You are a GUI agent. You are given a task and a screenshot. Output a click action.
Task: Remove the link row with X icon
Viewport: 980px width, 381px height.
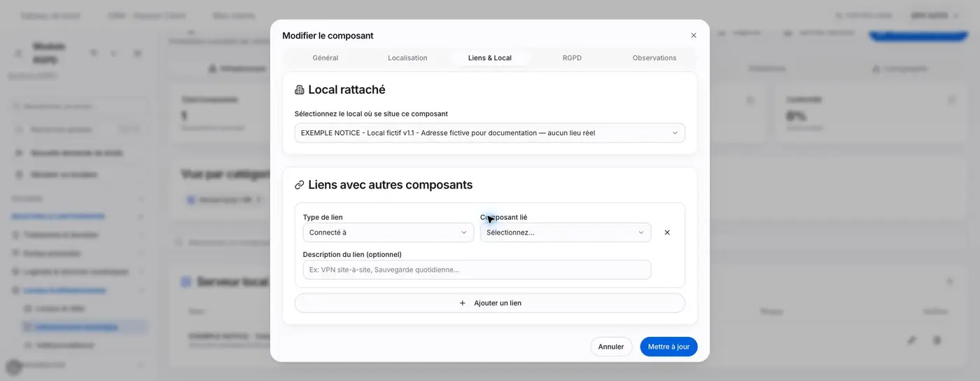(x=667, y=233)
